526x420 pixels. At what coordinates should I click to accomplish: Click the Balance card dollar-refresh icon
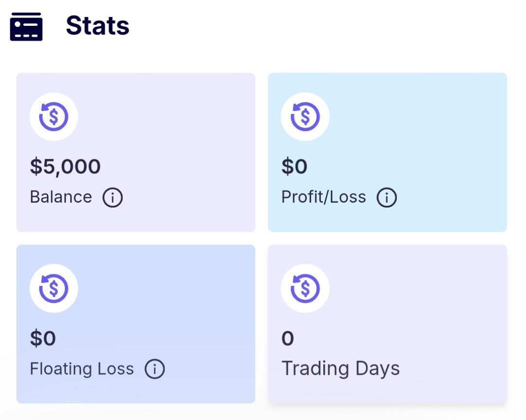54,116
